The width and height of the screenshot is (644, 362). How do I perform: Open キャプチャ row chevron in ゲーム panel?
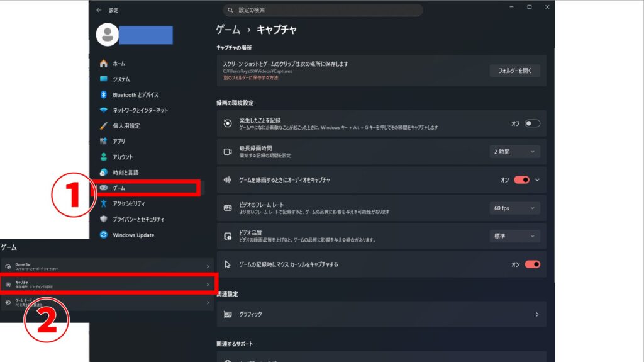[208, 285]
